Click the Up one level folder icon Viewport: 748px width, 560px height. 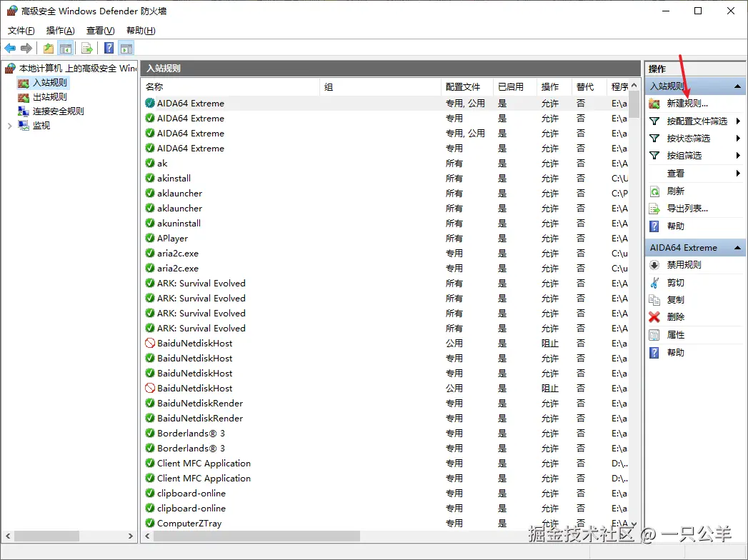click(x=48, y=48)
